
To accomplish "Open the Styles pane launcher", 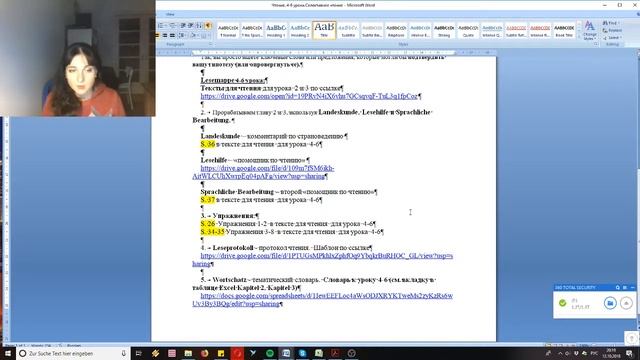I will click(x=595, y=44).
